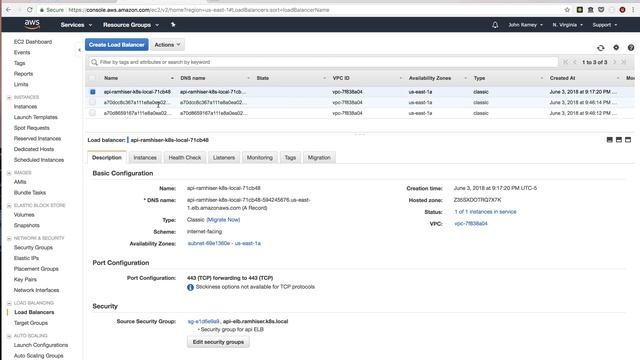The width and height of the screenshot is (640, 360).
Task: Switch to the Monitoring tab
Action: point(260,158)
